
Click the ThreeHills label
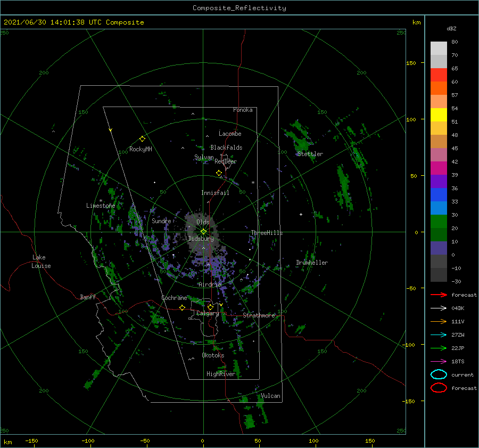tap(267, 233)
